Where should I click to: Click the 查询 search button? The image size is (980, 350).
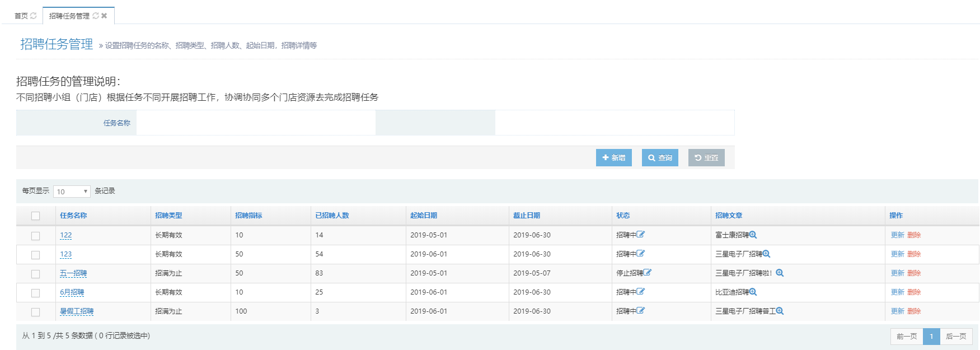(660, 158)
